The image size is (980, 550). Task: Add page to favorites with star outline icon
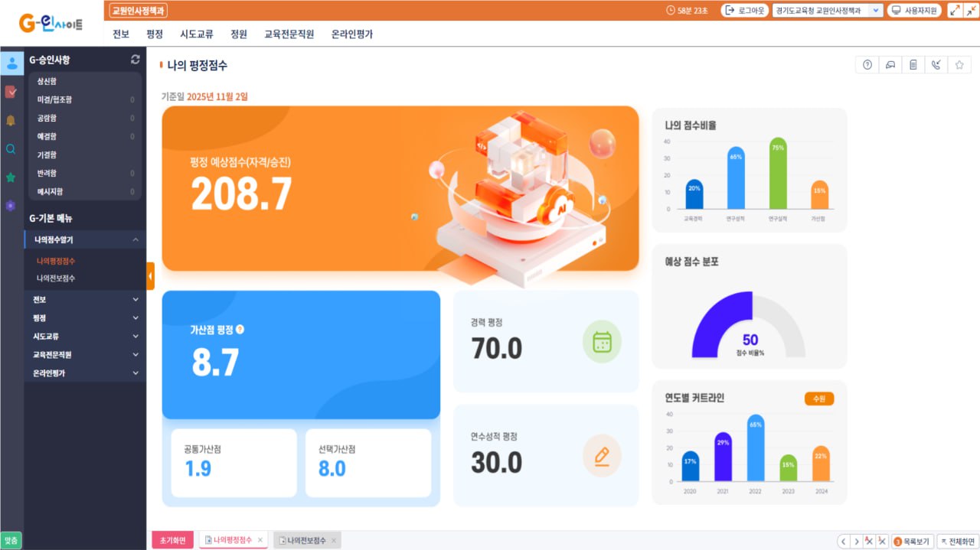click(x=959, y=65)
